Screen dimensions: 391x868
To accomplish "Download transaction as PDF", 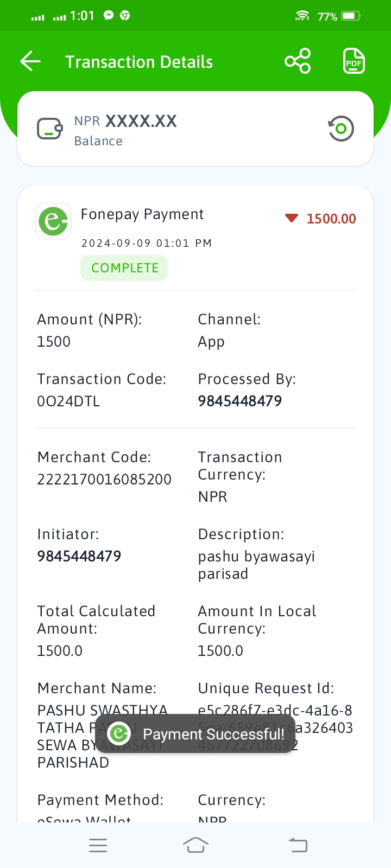I will 354,61.
